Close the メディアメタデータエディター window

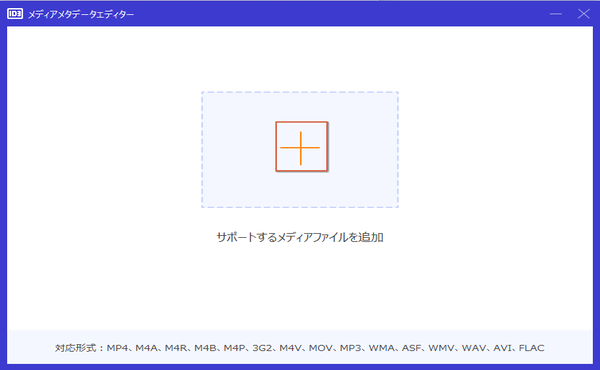click(584, 14)
